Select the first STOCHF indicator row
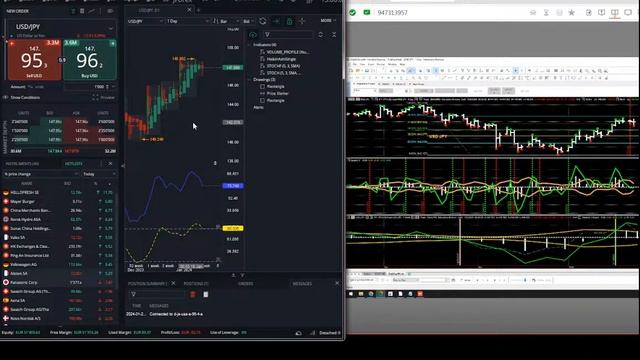The image size is (640, 360). (x=280, y=66)
